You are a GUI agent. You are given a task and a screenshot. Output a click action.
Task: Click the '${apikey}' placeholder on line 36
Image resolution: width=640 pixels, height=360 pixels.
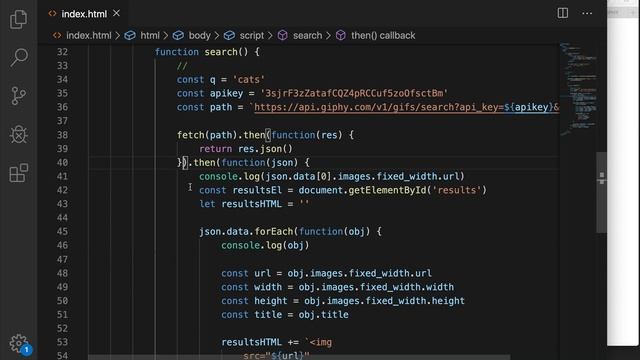click(x=529, y=107)
